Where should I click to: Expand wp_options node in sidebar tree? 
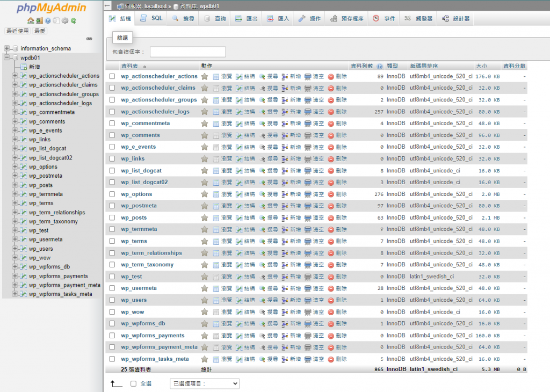click(x=15, y=166)
